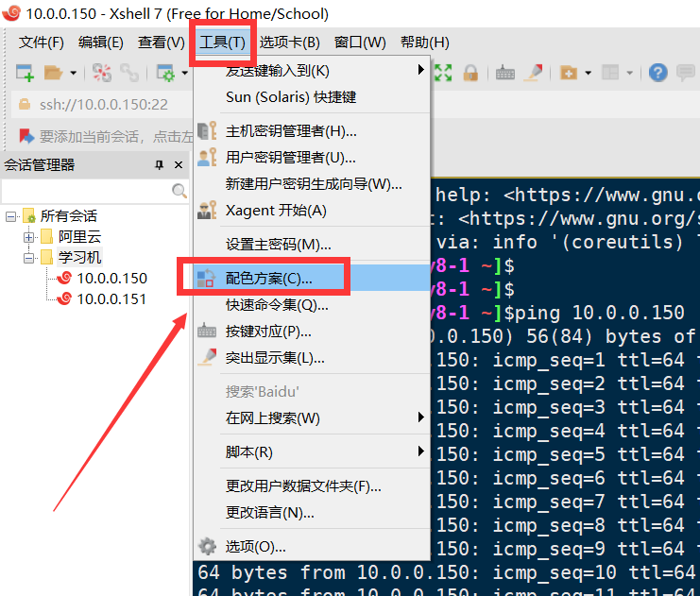
Task: Open 突出显示集(L)...
Action: (x=312, y=358)
